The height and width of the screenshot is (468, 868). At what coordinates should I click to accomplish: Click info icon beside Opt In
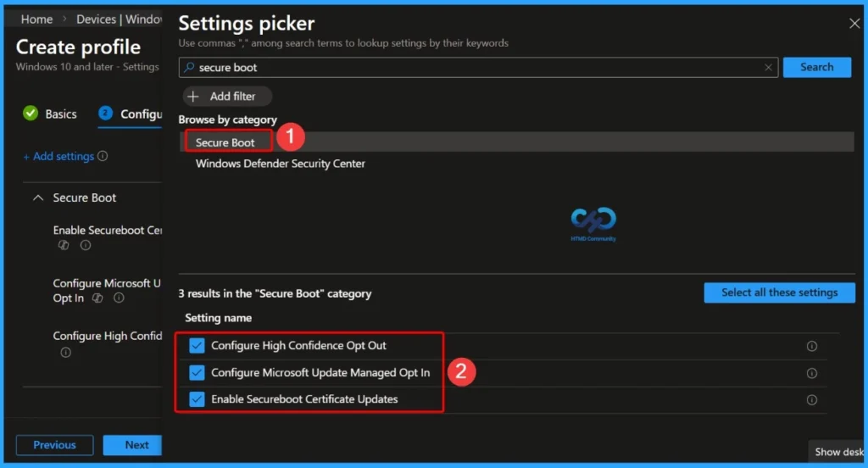[119, 298]
